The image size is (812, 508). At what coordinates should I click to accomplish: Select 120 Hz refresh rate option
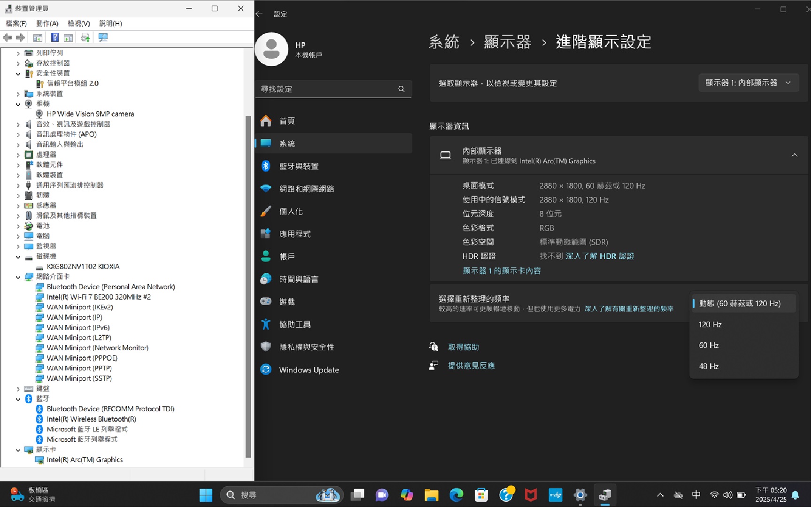[x=710, y=325]
